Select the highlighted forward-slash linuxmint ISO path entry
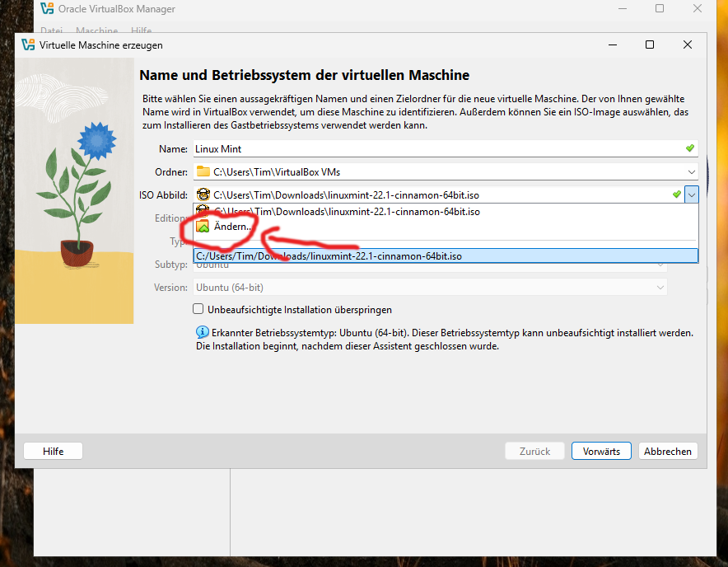 (x=446, y=256)
